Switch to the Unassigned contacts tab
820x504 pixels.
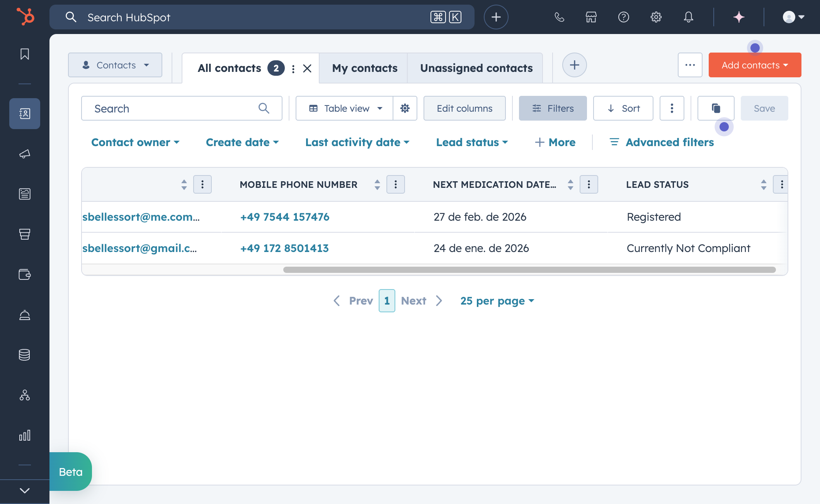click(476, 68)
